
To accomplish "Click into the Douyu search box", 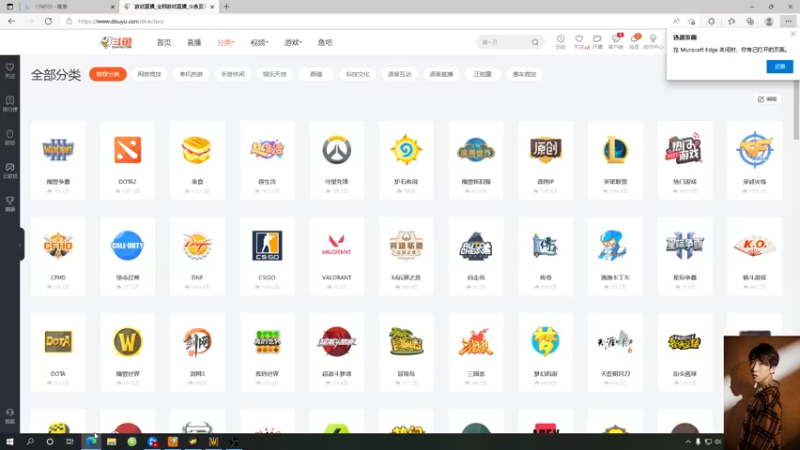I will (504, 42).
